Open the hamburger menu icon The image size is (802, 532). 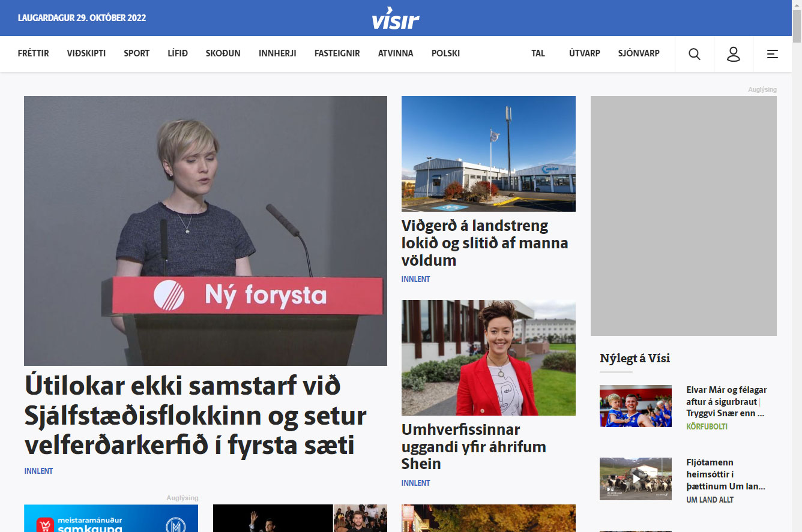(x=772, y=53)
